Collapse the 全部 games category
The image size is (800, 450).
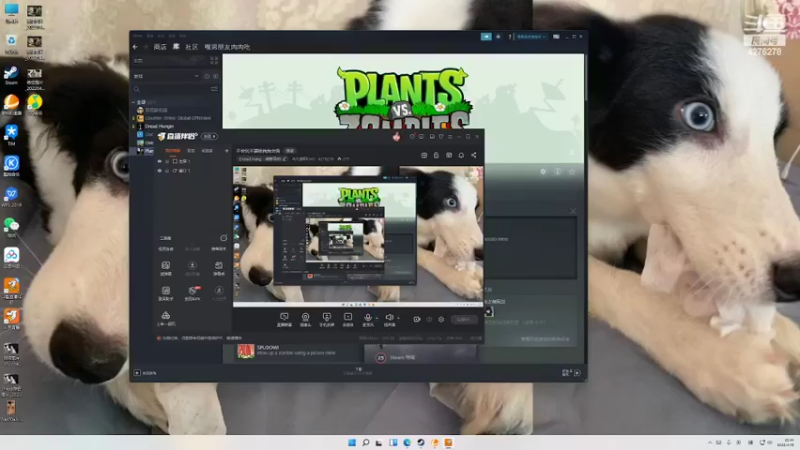(x=134, y=102)
